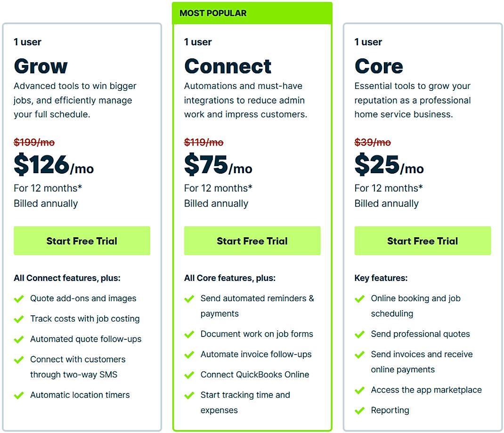
Task: Click checkmark beside Automatic location timers
Action: 19,395
